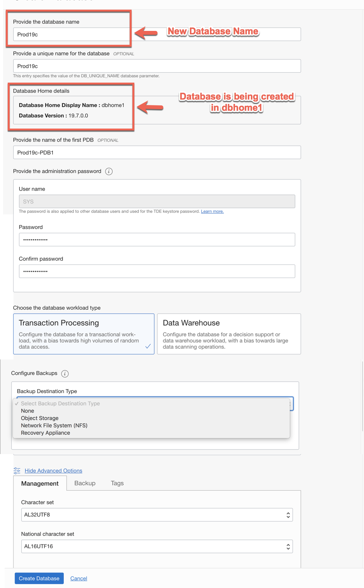Image resolution: width=364 pixels, height=588 pixels.
Task: Click the advanced options sliders icon
Action: 17,471
